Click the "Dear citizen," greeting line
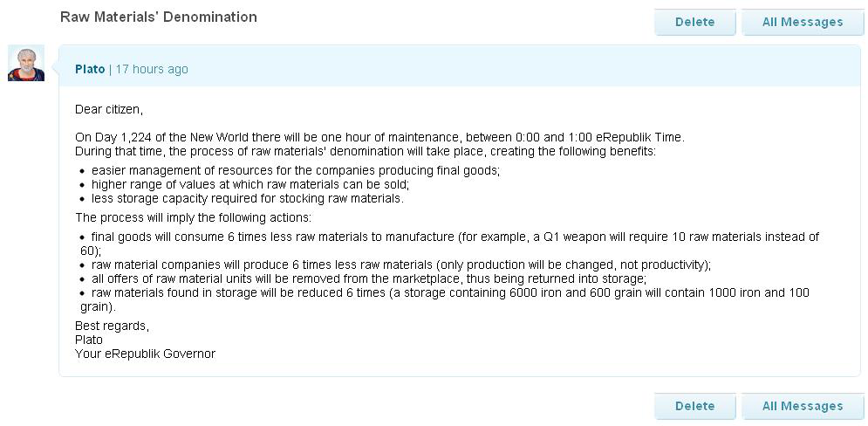The height and width of the screenshot is (426, 868). (109, 110)
